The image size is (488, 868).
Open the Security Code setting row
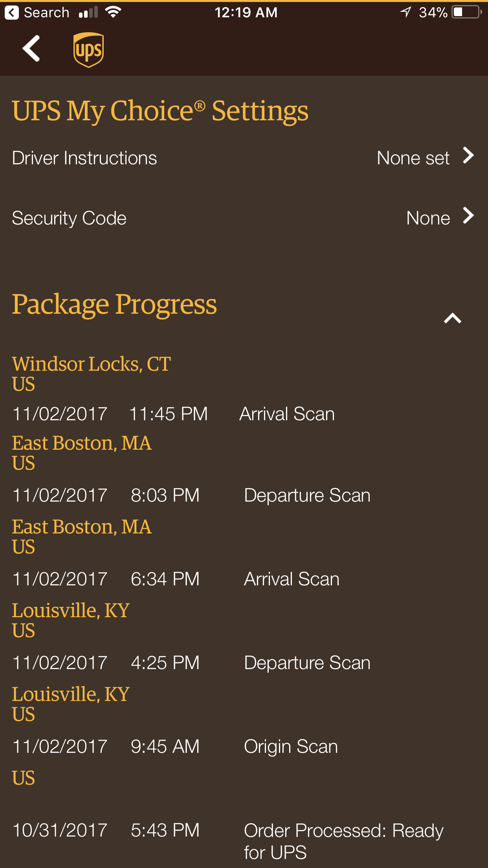[244, 218]
